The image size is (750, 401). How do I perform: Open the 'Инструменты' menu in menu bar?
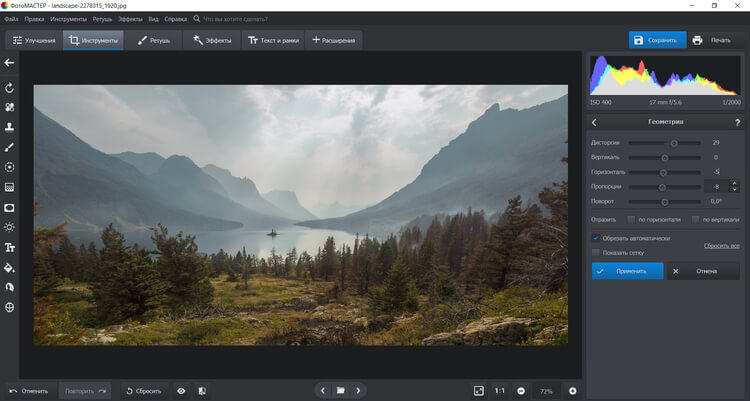(x=68, y=19)
